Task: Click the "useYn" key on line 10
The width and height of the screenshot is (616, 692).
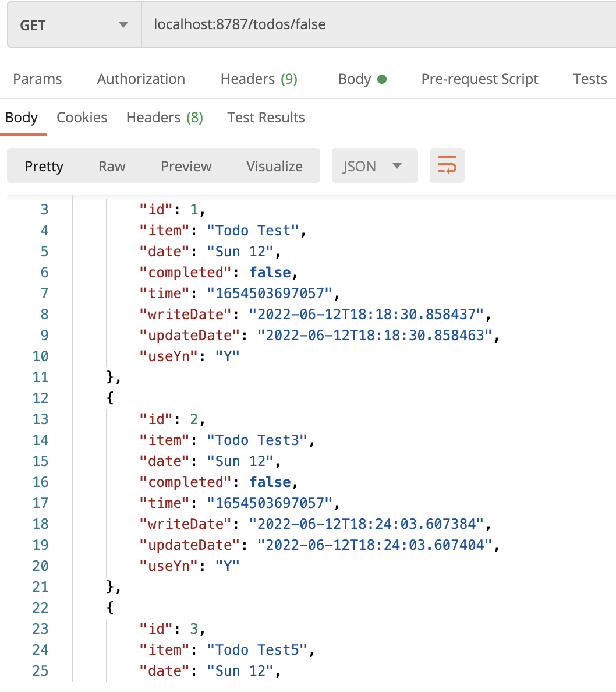Action: [169, 356]
